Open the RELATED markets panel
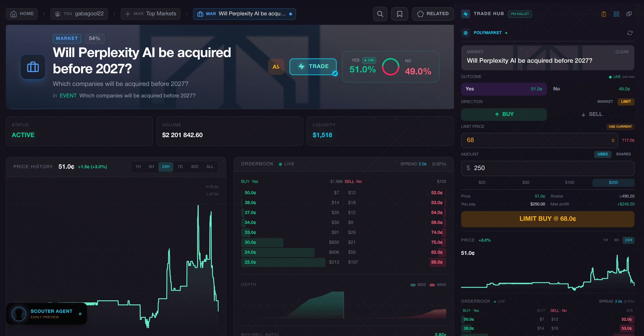The image size is (644, 336). (432, 14)
